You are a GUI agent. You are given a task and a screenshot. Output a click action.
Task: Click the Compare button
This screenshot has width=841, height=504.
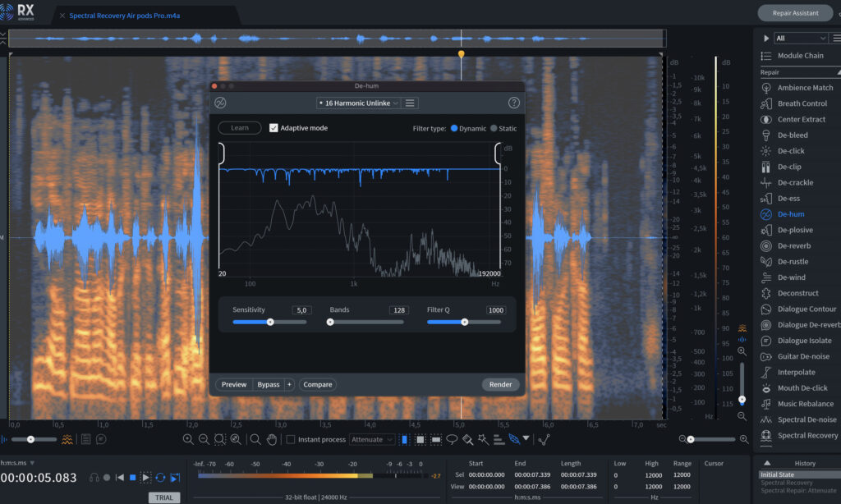pos(318,384)
